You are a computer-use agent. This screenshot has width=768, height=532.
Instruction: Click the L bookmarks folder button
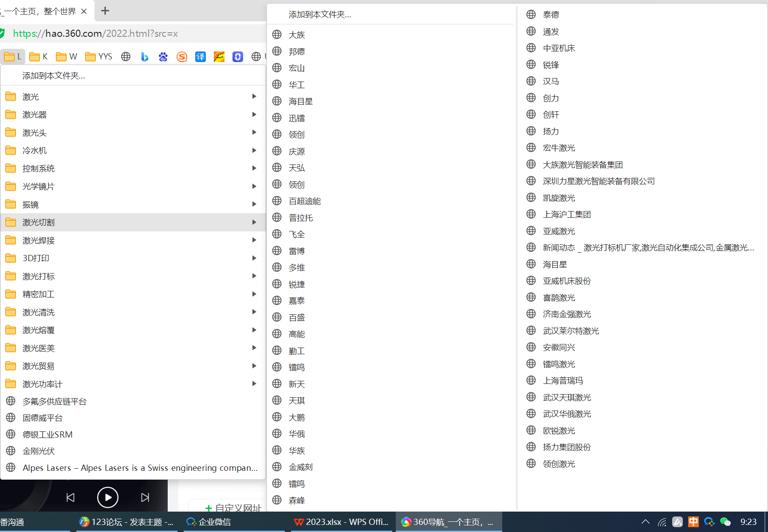[12, 57]
